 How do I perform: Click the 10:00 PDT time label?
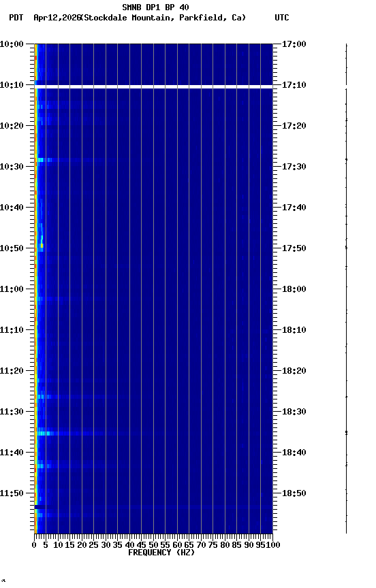click(x=12, y=44)
